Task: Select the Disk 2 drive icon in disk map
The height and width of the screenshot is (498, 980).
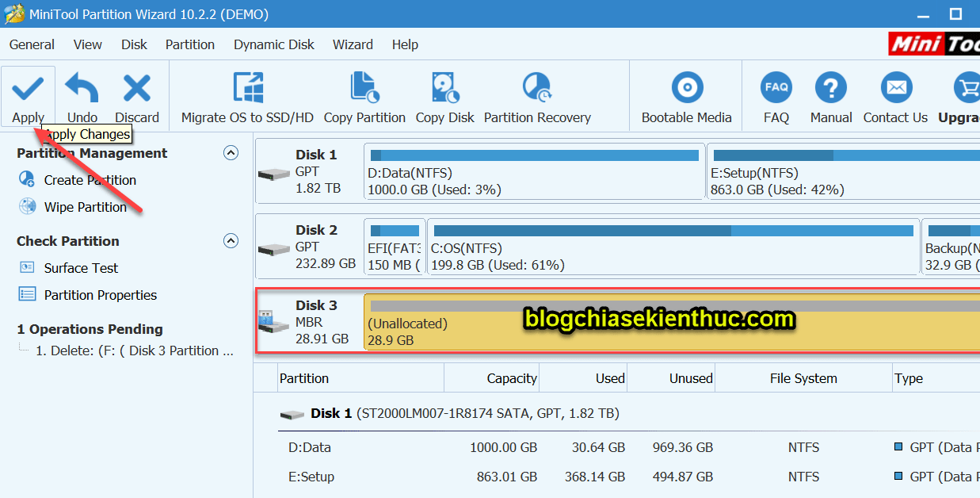Action: point(273,249)
